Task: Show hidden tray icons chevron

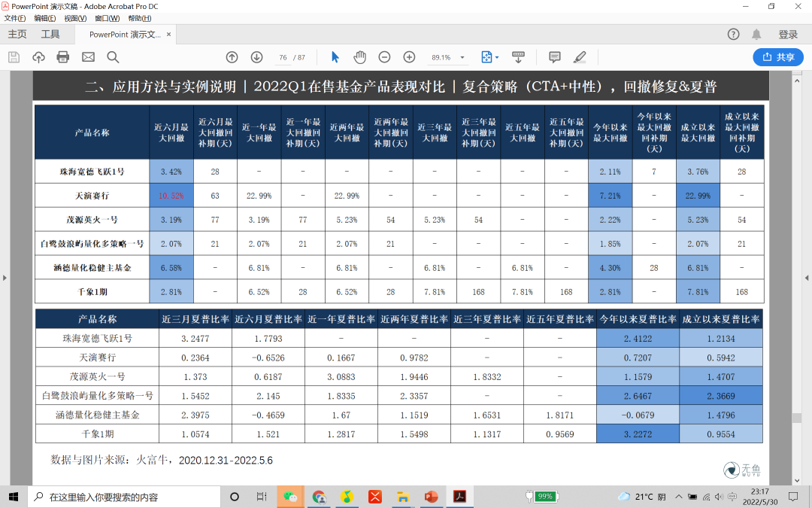Action: point(679,497)
